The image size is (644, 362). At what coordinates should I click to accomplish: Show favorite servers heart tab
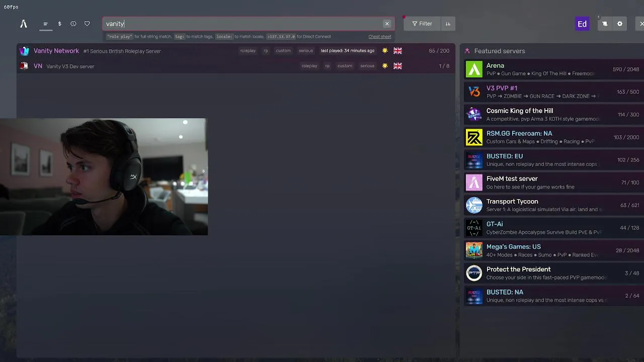[x=87, y=24]
